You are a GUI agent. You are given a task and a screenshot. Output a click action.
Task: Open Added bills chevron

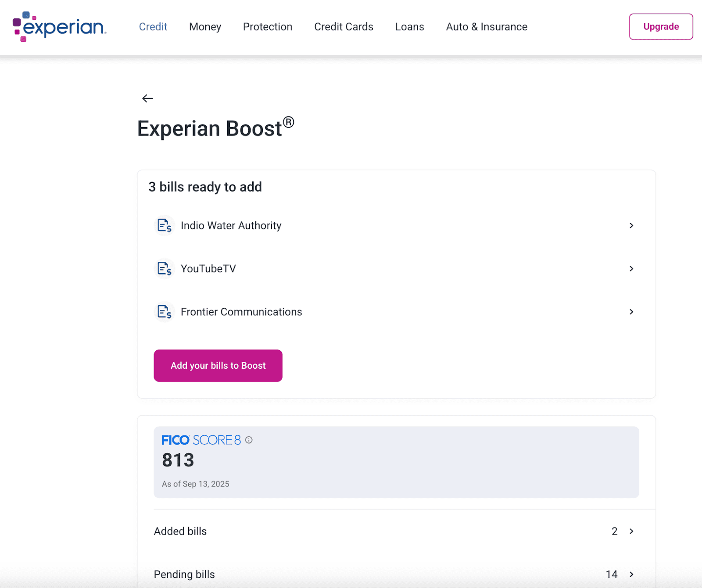tap(631, 531)
